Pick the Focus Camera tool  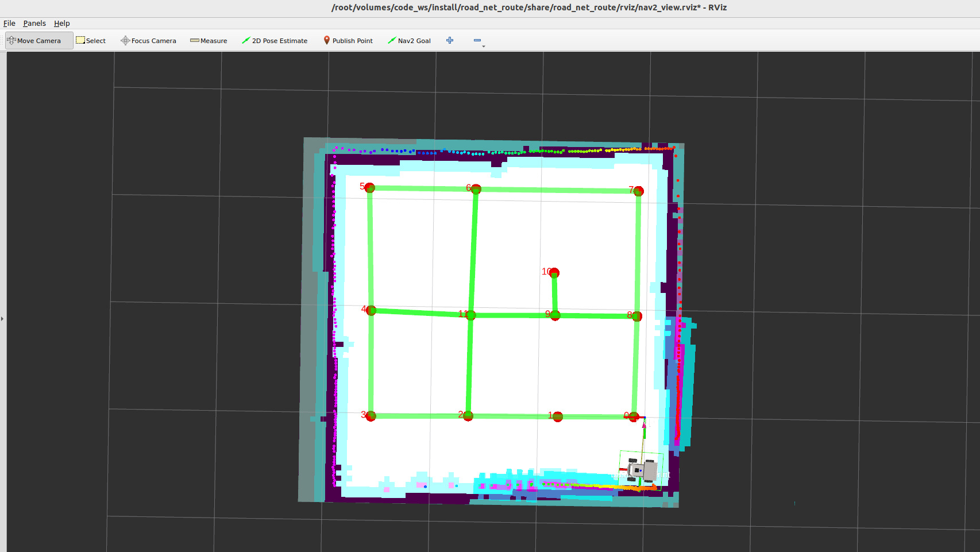pos(148,41)
